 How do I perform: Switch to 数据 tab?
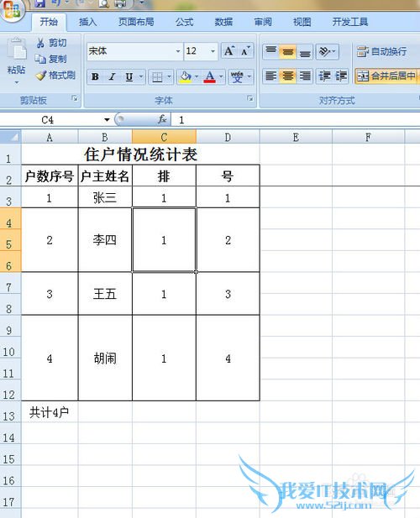(x=223, y=22)
